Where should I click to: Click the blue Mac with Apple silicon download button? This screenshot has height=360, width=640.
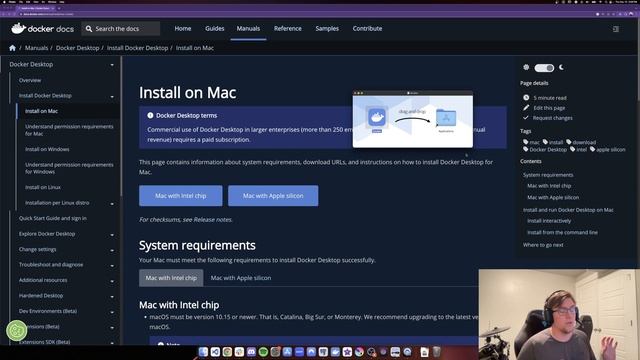tap(273, 196)
